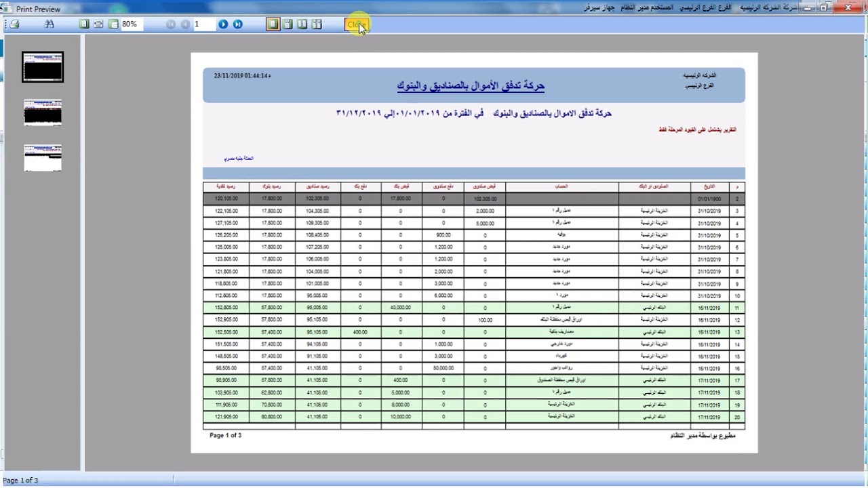Image resolution: width=868 pixels, height=488 pixels.
Task: Click the timestamp 23/11/2019 01:44:14
Action: 242,76
